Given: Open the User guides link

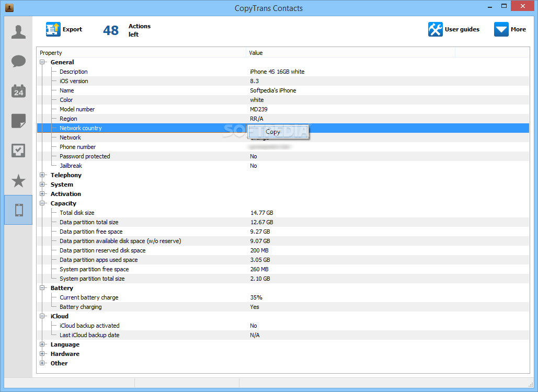Looking at the screenshot, I should tap(462, 29).
